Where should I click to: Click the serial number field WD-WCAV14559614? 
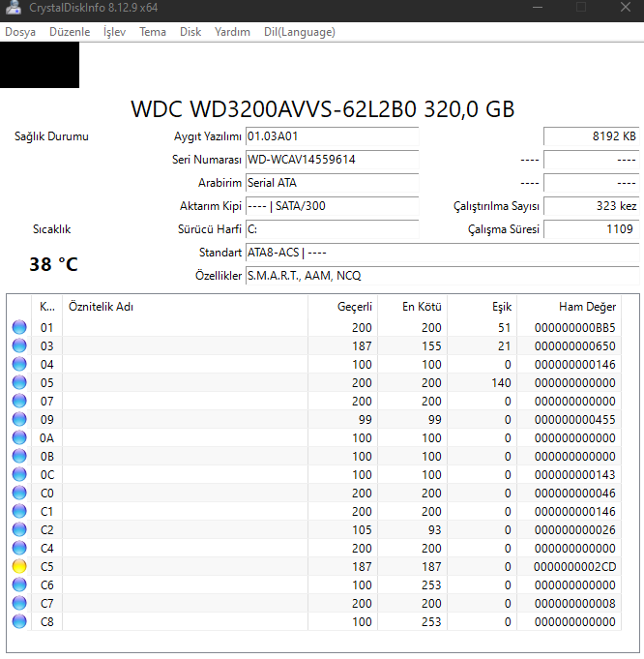332,160
